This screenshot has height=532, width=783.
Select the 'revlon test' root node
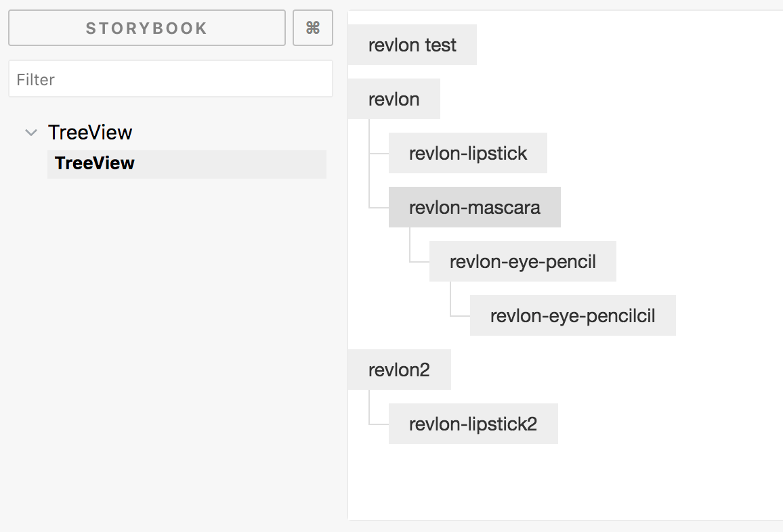click(x=412, y=45)
